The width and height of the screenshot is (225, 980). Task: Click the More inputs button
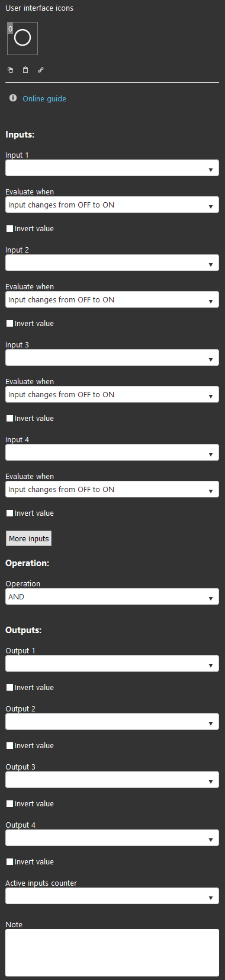click(x=29, y=538)
